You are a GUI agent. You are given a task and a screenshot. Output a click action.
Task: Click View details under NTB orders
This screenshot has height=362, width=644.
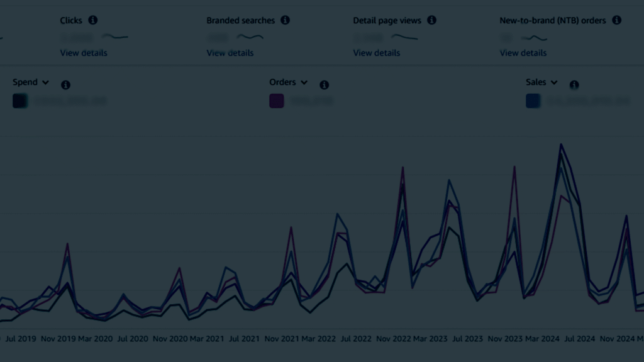coord(523,53)
